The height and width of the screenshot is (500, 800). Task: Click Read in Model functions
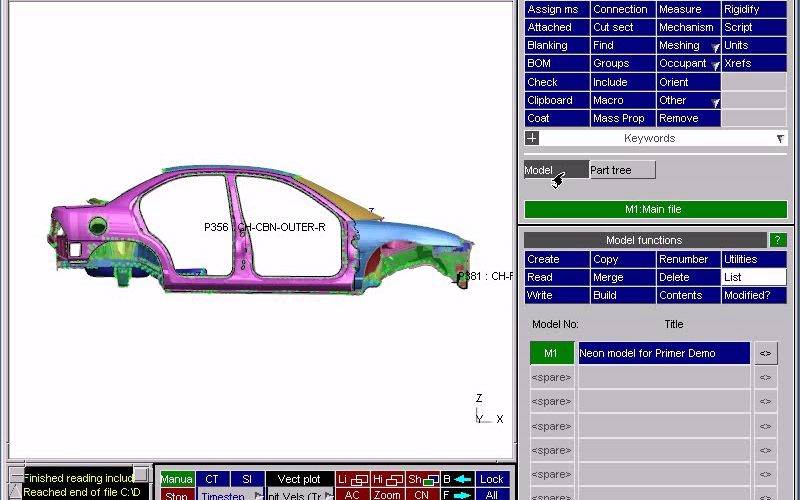click(x=557, y=277)
